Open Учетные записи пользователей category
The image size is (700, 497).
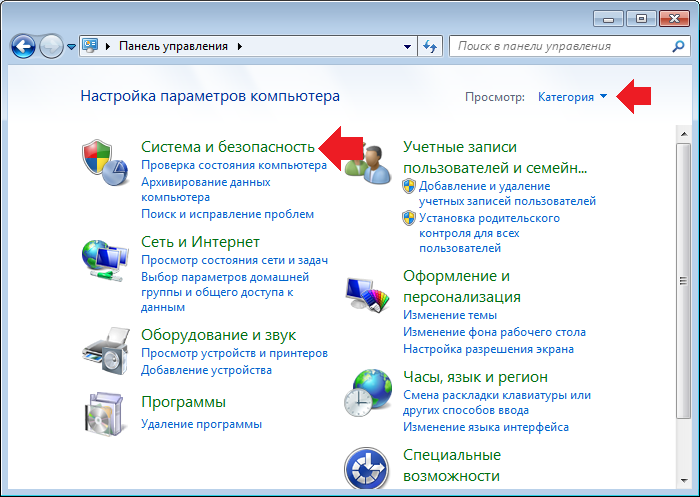tap(495, 157)
